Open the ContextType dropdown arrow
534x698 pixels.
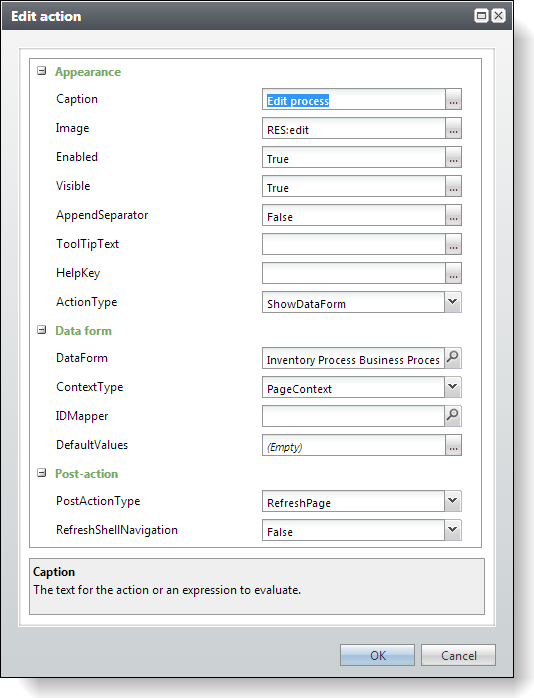pyautogui.click(x=453, y=387)
